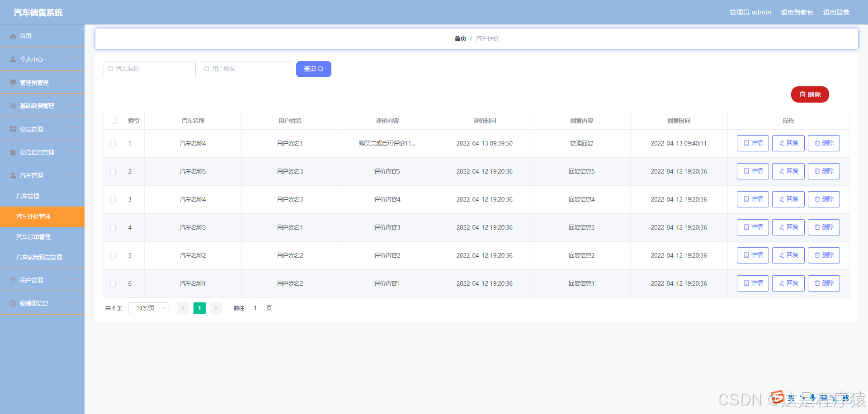
Task: Open the 10条/页 page size dropdown
Action: (x=149, y=308)
